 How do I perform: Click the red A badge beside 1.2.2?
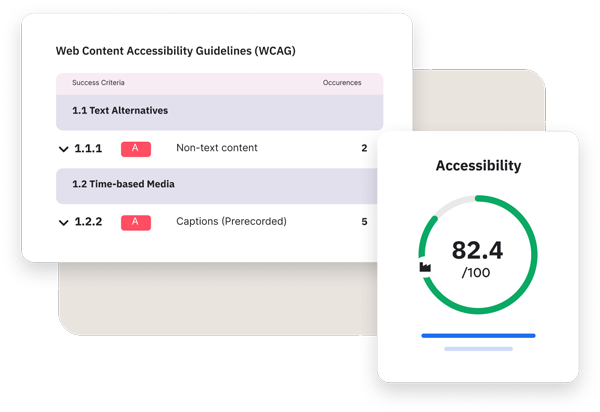(136, 222)
